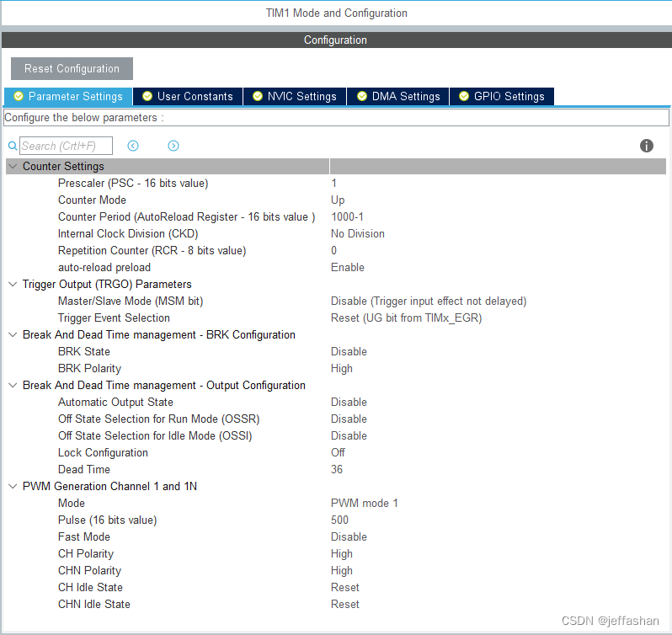Change auto-reload preload Enable value

point(348,267)
